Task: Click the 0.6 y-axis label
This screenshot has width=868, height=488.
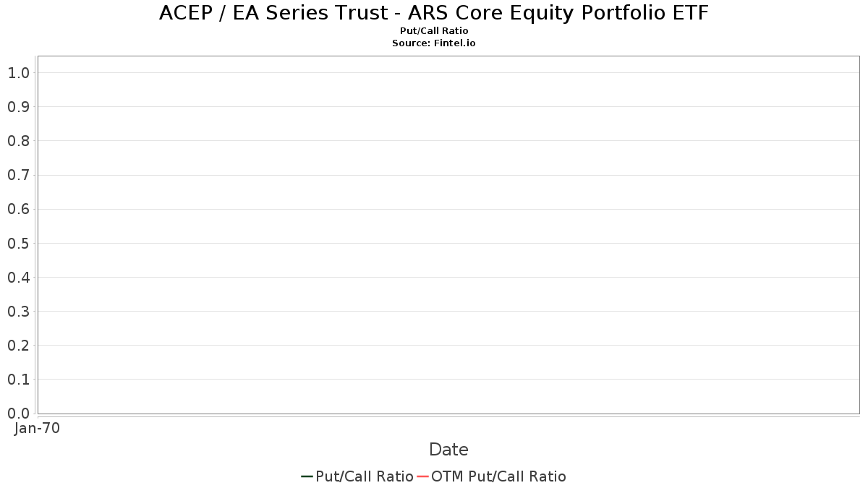Action: (x=18, y=209)
